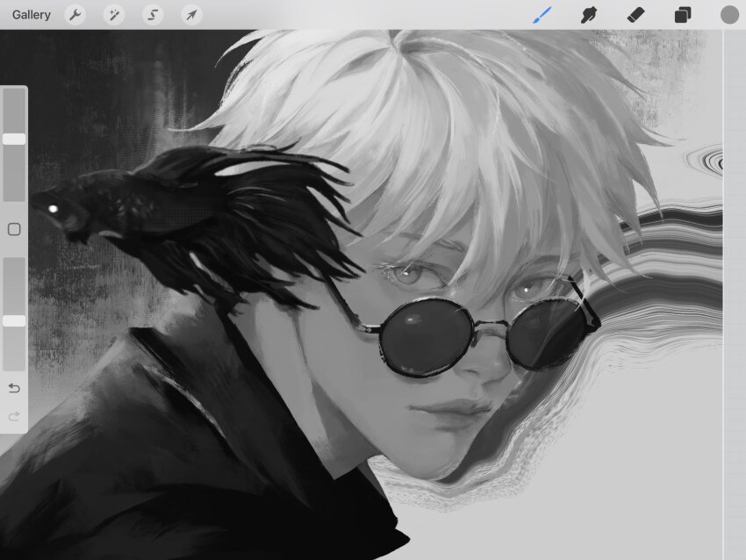746x560 pixels.
Task: Select the Eraser tool
Action: point(636,15)
